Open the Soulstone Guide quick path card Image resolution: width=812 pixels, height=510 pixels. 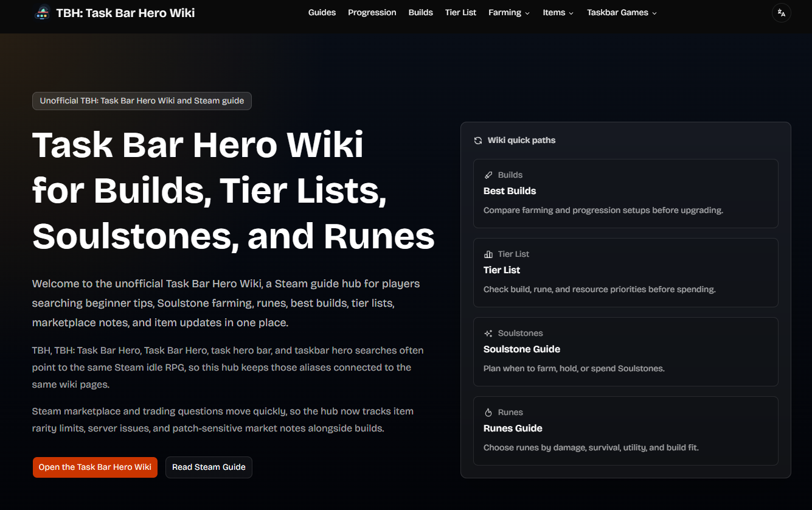tap(626, 352)
